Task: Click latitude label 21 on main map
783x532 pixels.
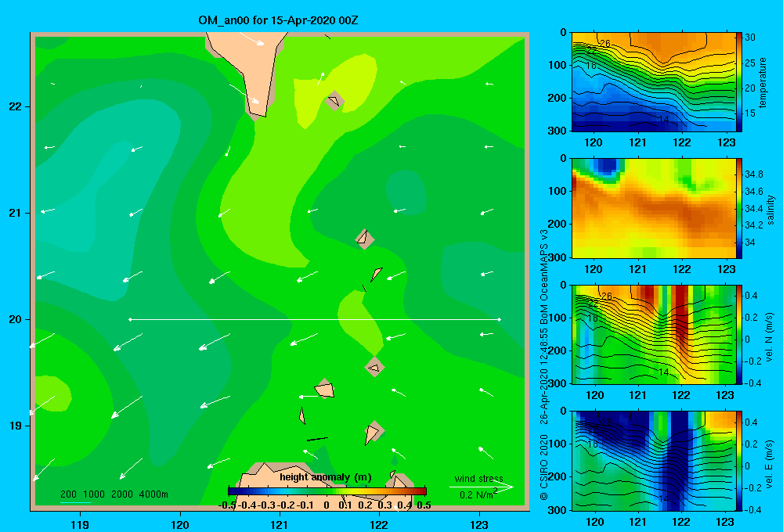Action: click(x=16, y=213)
